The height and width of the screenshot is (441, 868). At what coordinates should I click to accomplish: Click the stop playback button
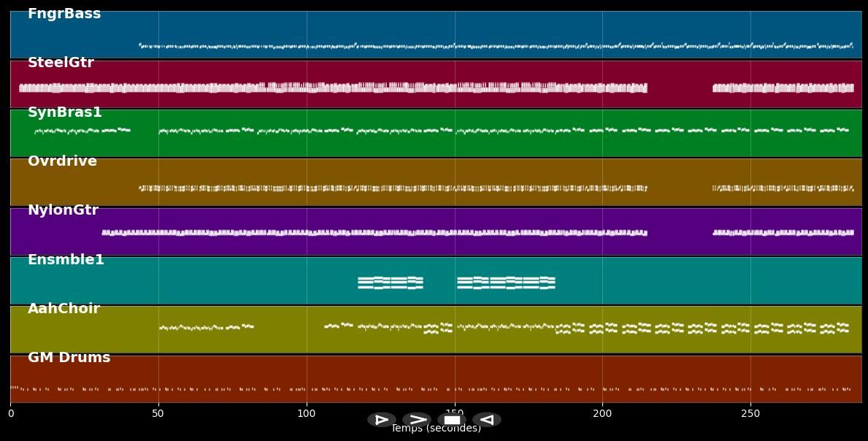pyautogui.click(x=453, y=419)
